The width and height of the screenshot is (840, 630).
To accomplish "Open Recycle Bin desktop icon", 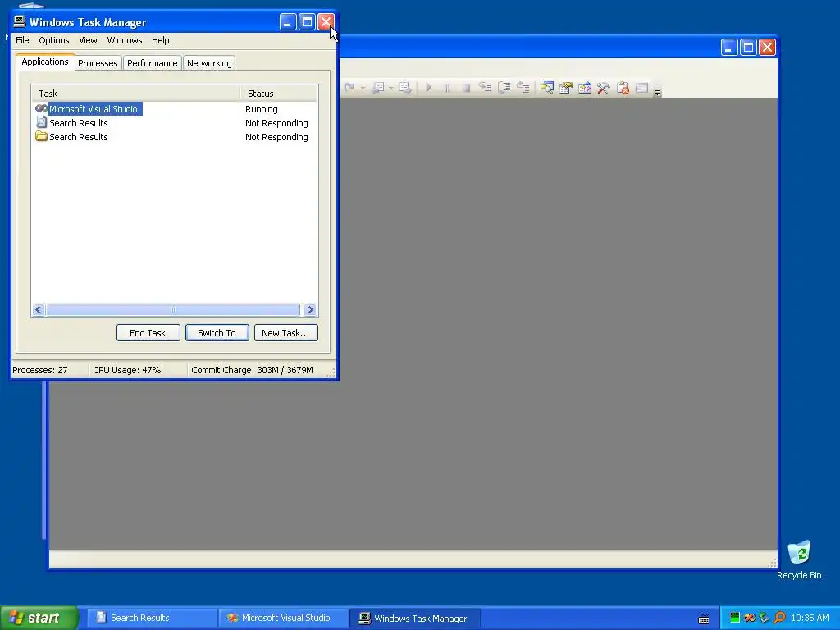I will pyautogui.click(x=799, y=559).
